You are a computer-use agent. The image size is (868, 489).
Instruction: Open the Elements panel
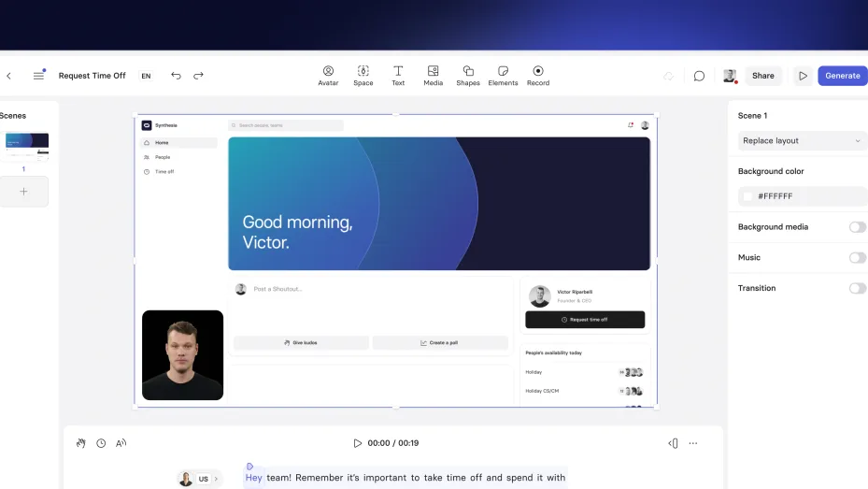pyautogui.click(x=503, y=76)
